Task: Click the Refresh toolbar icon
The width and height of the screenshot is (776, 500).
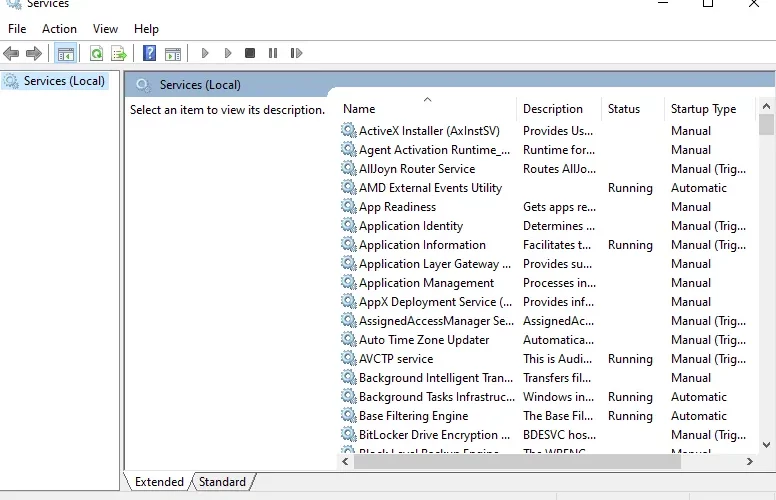Action: click(96, 53)
